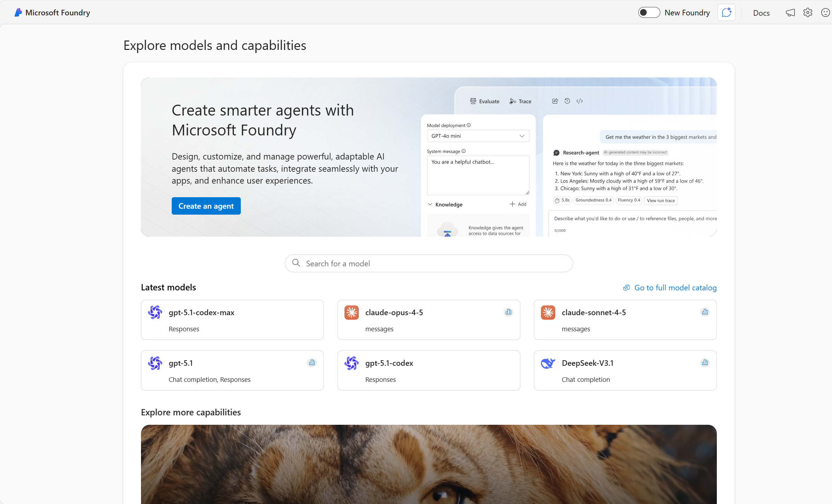Open the Docs link in header
Screen dimensions: 832x504
coord(761,13)
